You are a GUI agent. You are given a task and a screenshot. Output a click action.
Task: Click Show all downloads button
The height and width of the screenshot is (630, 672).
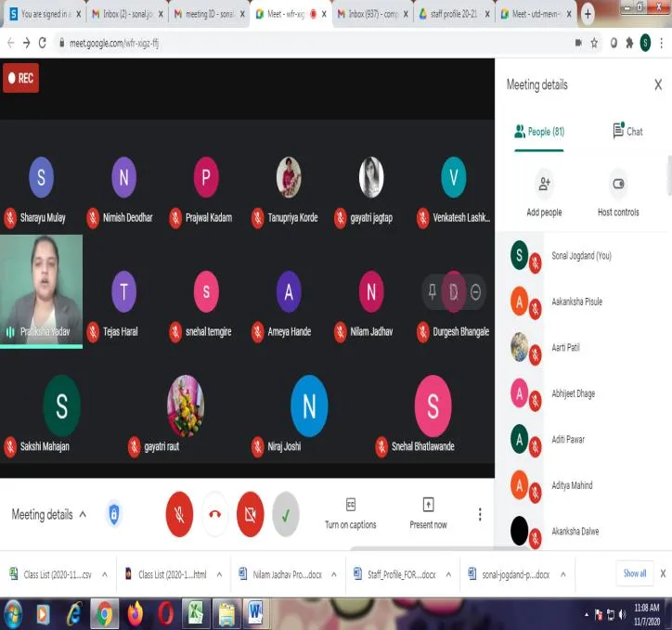(634, 573)
